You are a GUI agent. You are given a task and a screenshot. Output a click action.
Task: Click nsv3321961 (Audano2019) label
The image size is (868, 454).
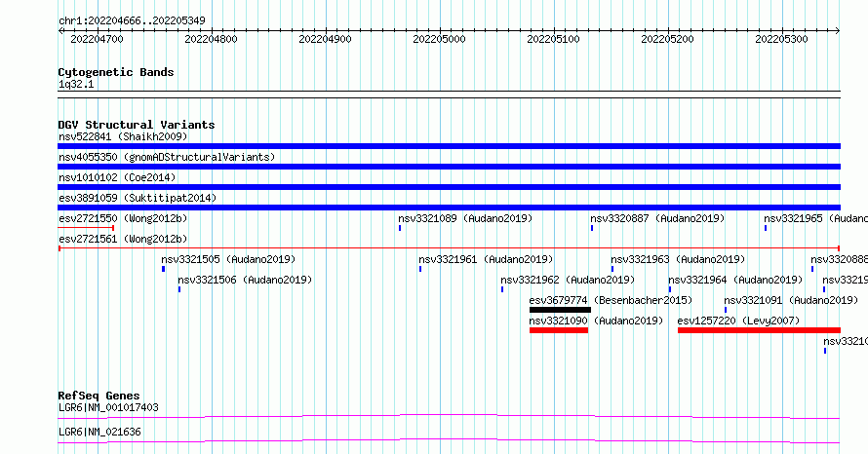[486, 259]
